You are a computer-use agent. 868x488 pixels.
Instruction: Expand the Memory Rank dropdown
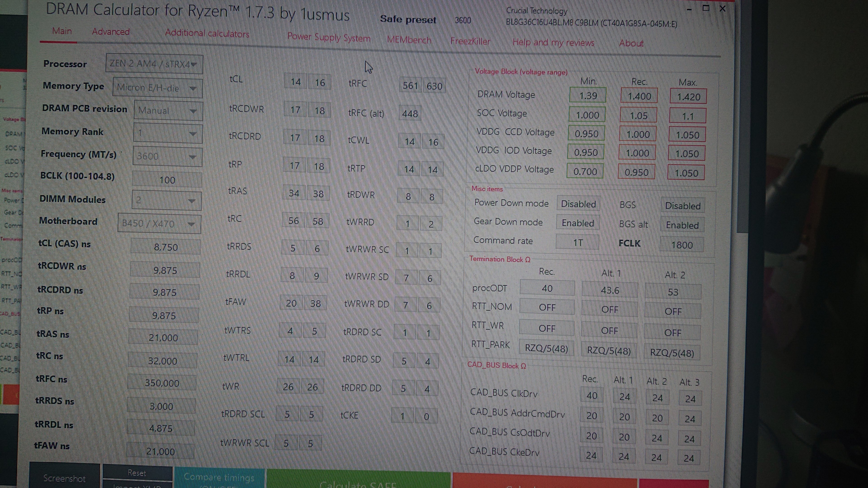click(193, 134)
